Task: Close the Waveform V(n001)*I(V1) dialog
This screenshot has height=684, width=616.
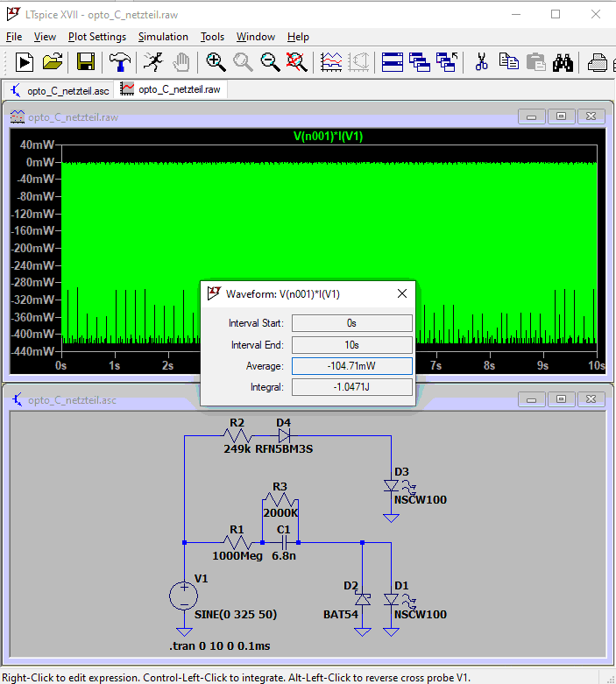Action: 402,293
